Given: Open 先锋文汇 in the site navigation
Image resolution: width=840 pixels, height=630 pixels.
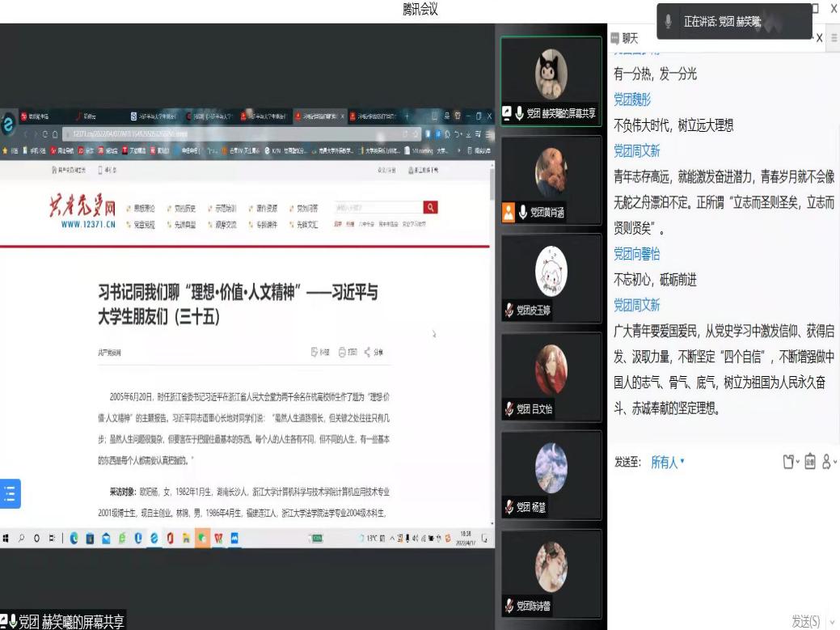Looking at the screenshot, I should tap(307, 225).
